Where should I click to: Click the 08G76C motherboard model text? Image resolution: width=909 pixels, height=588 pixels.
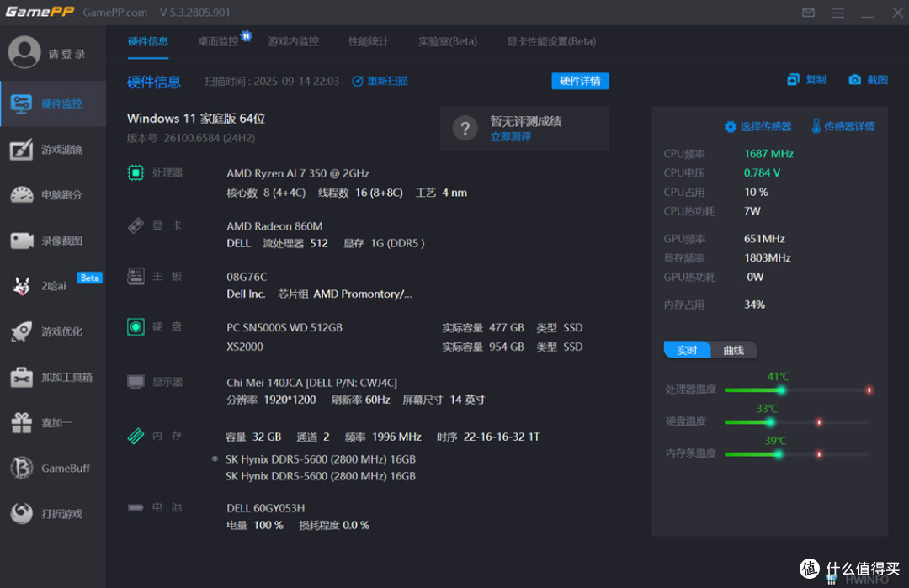coord(247,277)
